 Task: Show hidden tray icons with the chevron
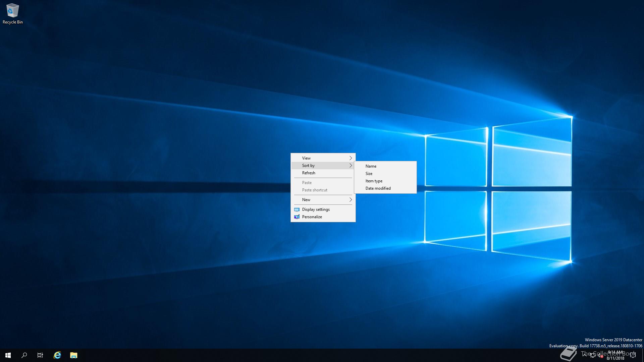pos(585,355)
